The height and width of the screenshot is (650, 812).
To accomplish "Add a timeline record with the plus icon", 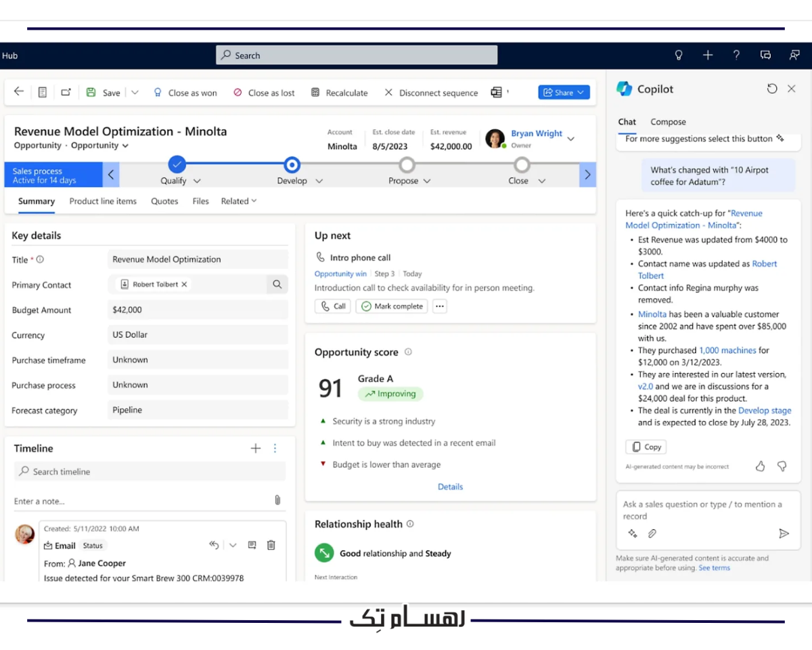I will coord(255,448).
